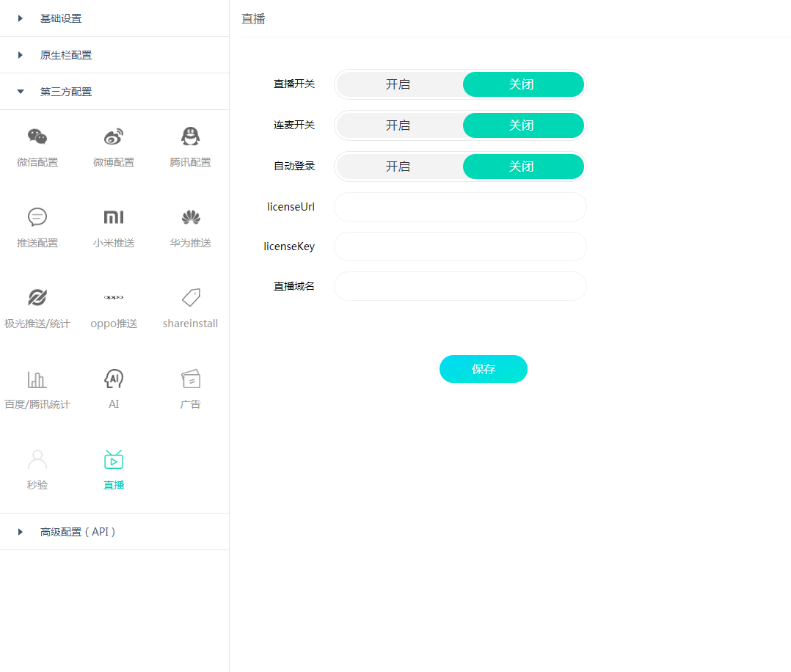Click the 保存 save button
This screenshot has width=791, height=672.
tap(484, 369)
